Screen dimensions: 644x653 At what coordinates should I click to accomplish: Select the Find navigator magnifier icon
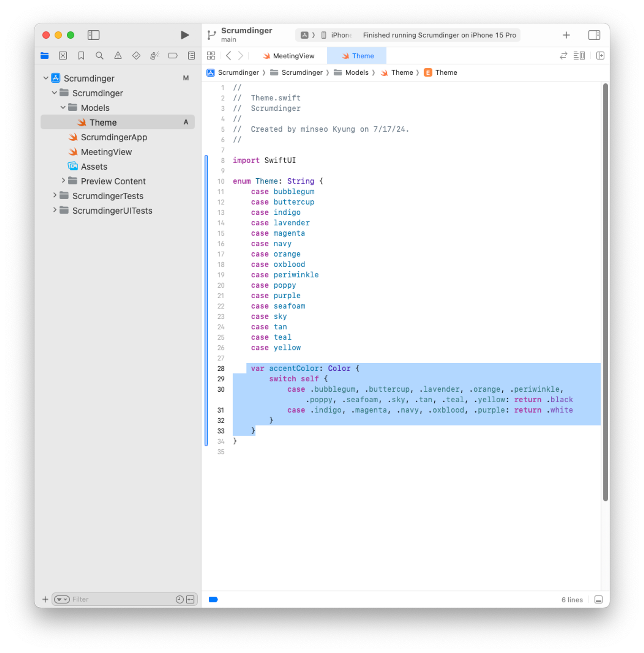pos(99,56)
